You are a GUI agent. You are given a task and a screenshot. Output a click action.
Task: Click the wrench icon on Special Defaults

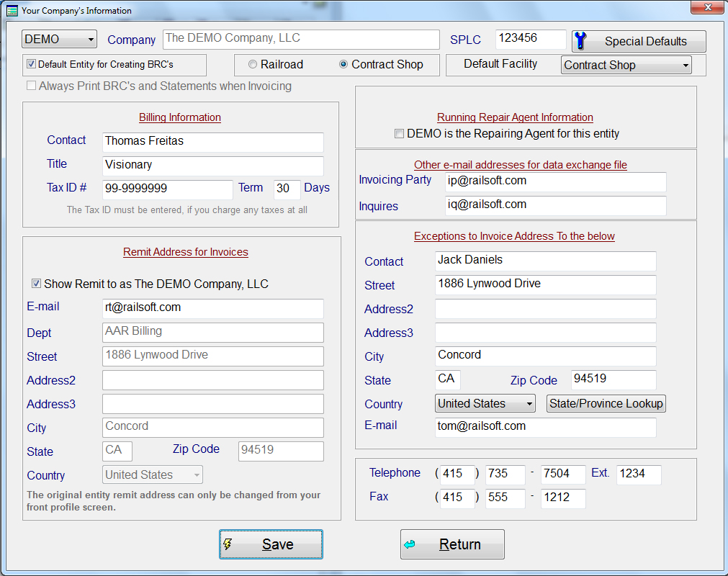[x=582, y=41]
